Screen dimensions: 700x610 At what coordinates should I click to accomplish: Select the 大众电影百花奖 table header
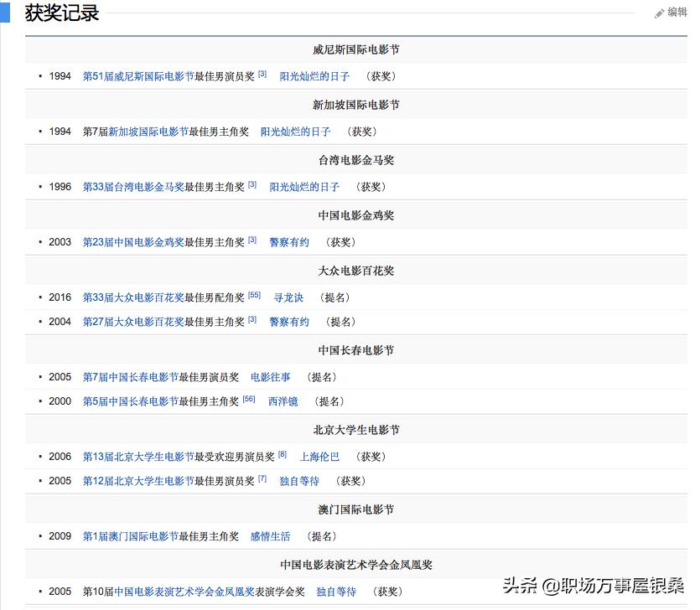click(x=355, y=271)
